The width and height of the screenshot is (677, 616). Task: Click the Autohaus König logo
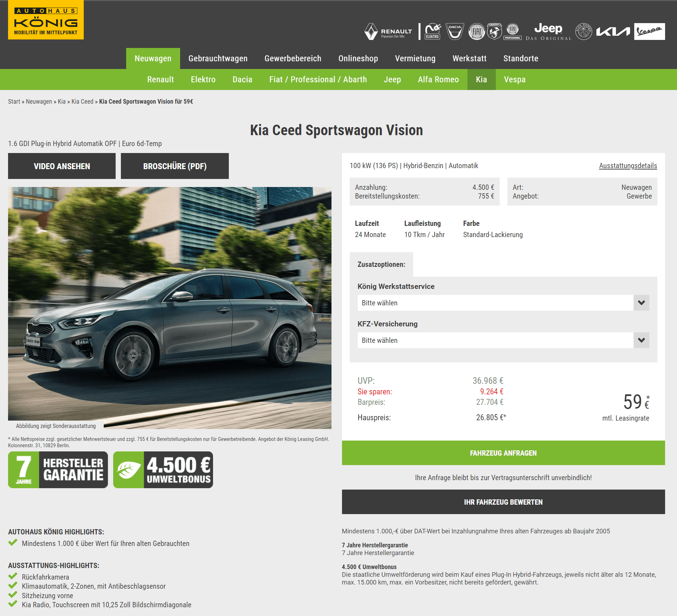coord(46,20)
